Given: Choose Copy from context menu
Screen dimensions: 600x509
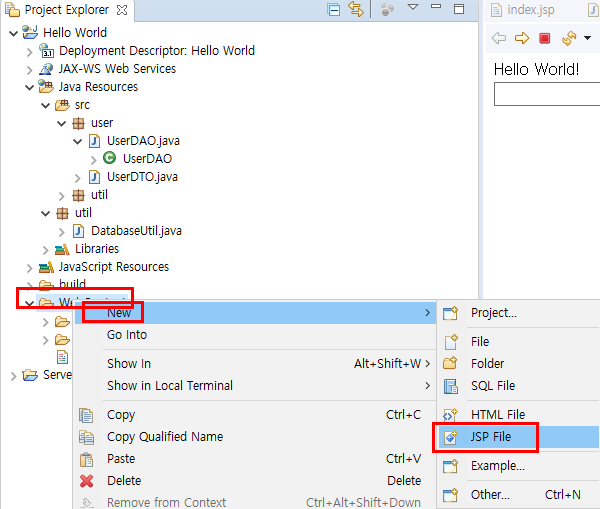Looking at the screenshot, I should click(x=256, y=415).
